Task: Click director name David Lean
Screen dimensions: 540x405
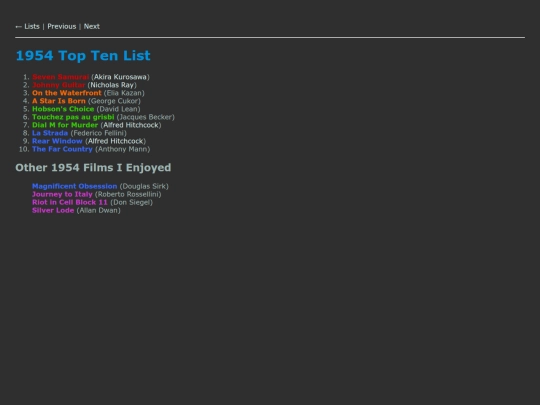Action: point(118,109)
